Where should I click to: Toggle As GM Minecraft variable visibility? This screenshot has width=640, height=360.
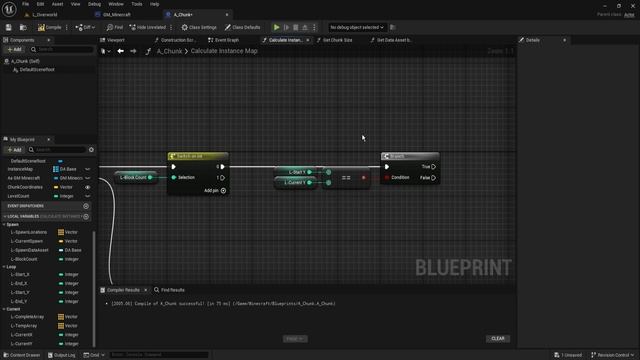point(87,178)
